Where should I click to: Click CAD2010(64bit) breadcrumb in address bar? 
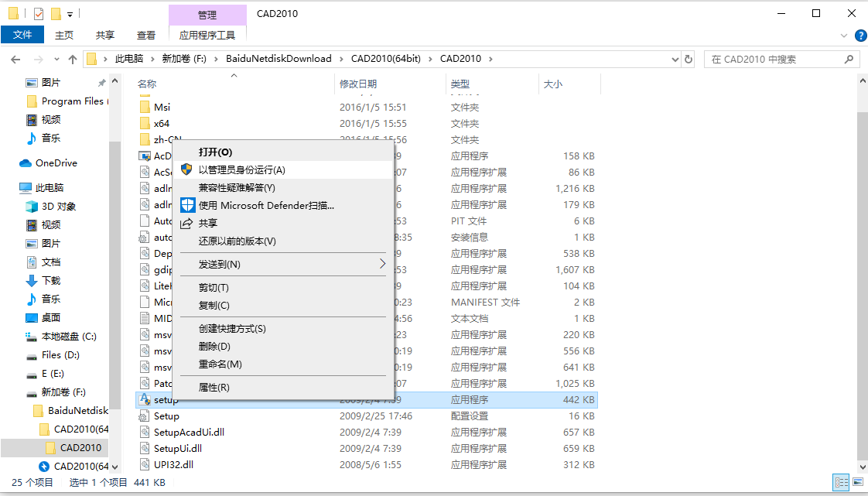(386, 59)
